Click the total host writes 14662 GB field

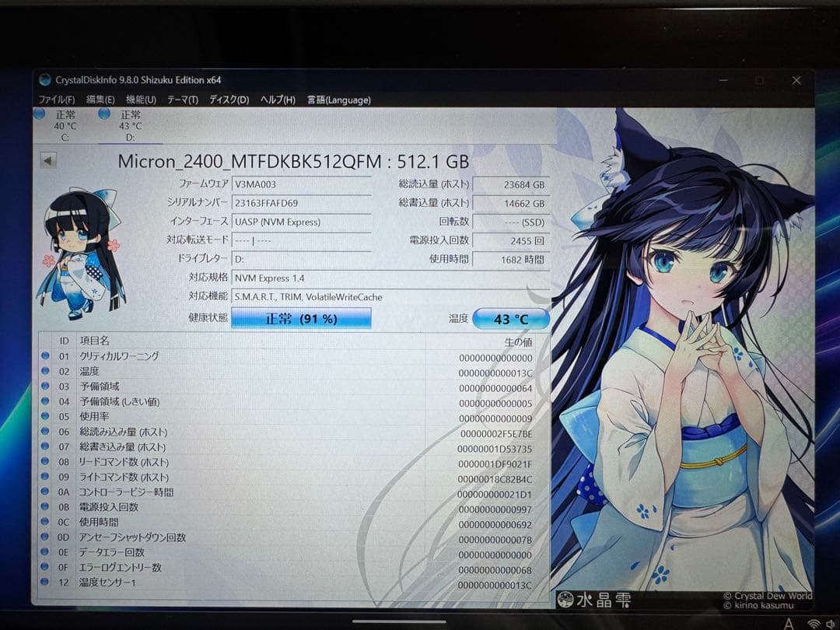tap(511, 204)
